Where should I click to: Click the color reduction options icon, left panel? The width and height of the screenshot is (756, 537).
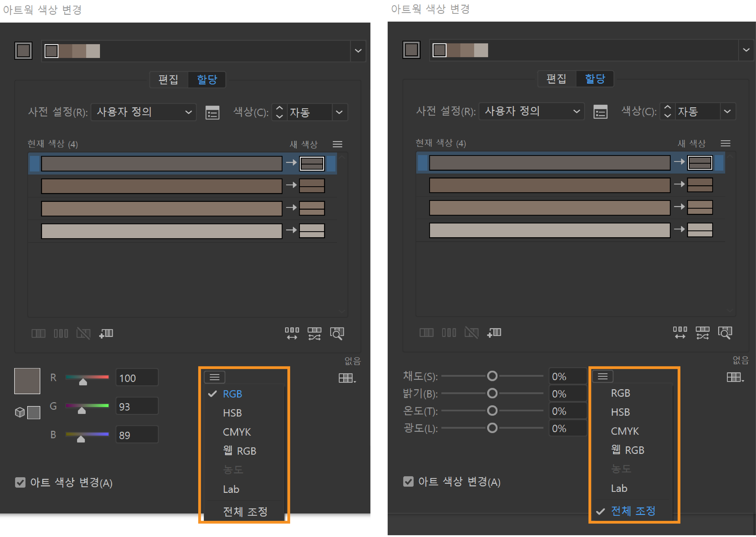(x=212, y=113)
